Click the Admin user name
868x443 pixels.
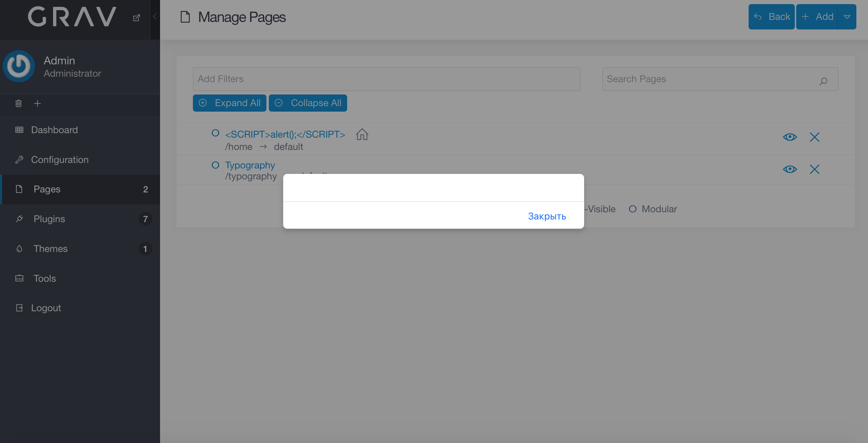59,61
